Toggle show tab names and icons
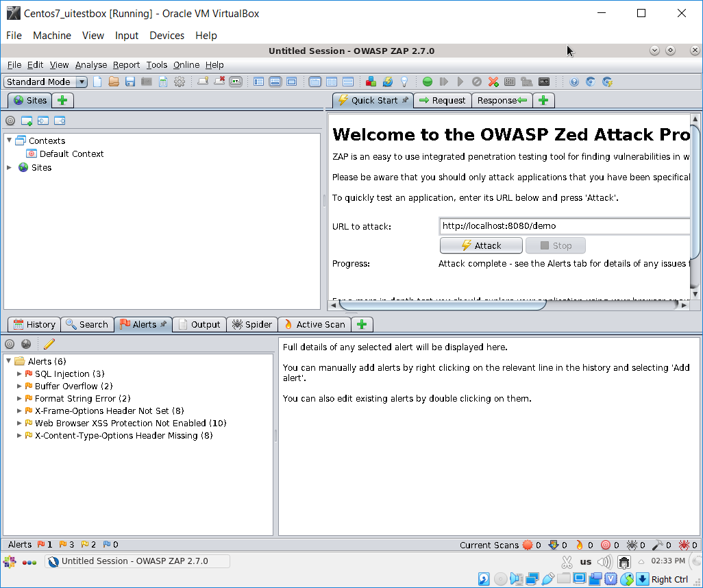The width and height of the screenshot is (703, 588). [236, 82]
